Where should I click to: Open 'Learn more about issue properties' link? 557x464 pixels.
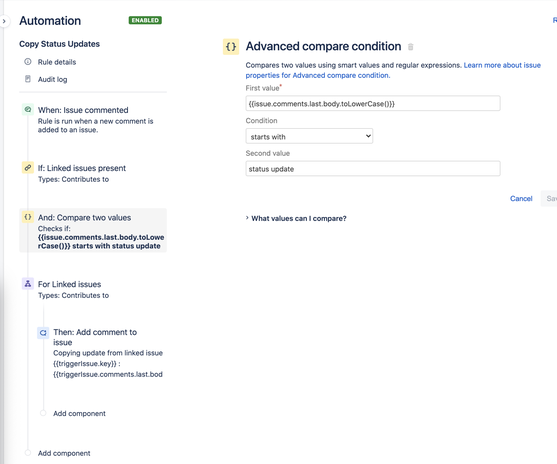(x=393, y=70)
